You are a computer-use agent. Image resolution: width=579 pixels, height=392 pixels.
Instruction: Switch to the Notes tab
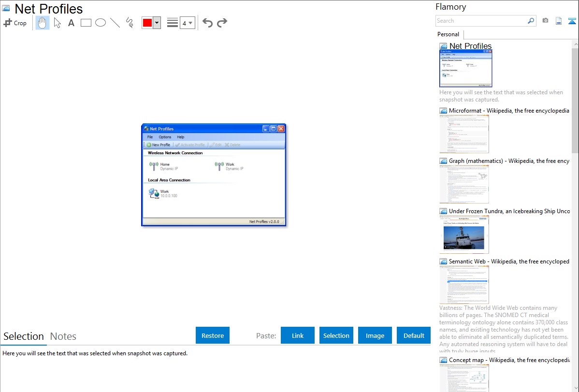click(63, 336)
